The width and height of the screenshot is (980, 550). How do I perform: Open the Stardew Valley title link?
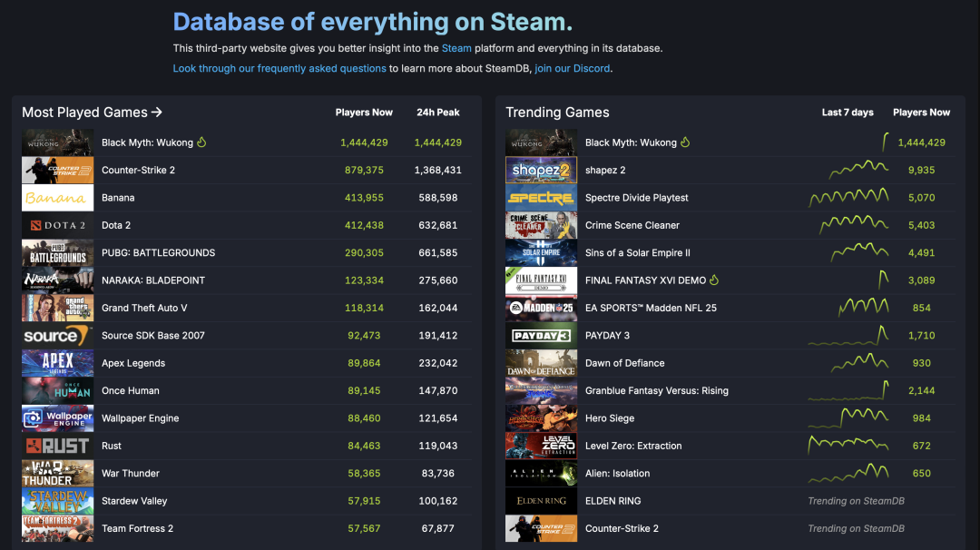pyautogui.click(x=134, y=501)
